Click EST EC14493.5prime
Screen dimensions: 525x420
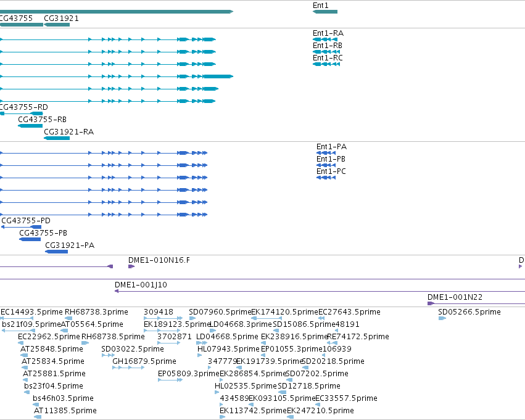point(31,312)
